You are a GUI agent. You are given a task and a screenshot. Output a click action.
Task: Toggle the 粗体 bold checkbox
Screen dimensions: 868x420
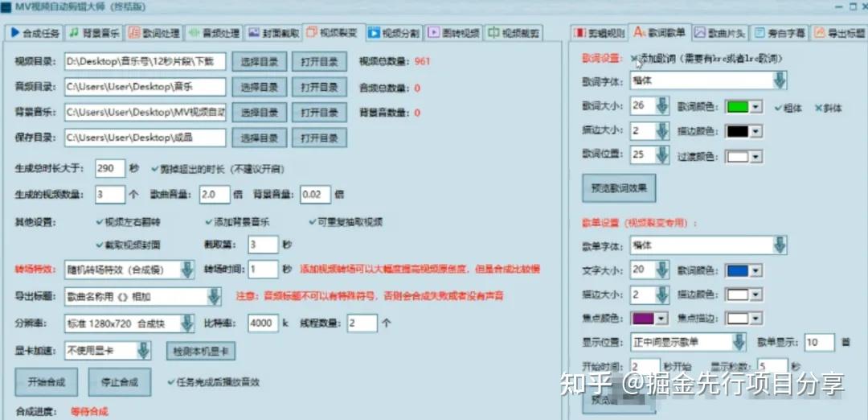pyautogui.click(x=788, y=108)
